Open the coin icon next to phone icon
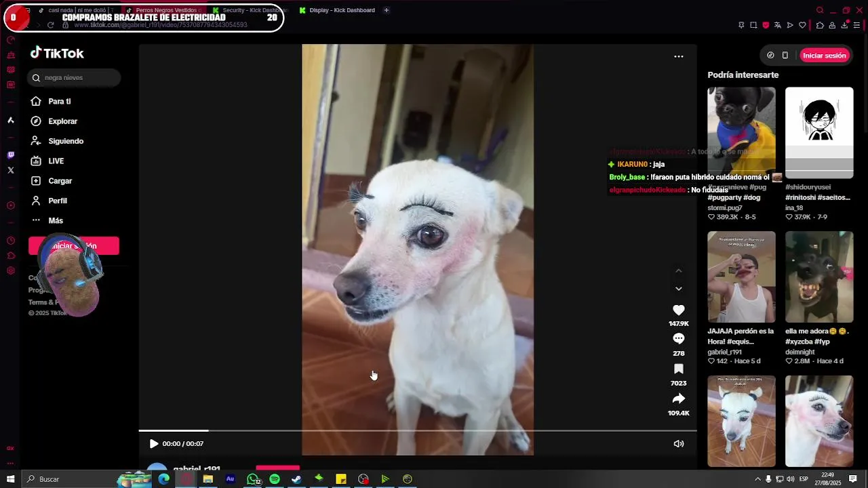Viewport: 868px width, 488px height. coord(770,56)
